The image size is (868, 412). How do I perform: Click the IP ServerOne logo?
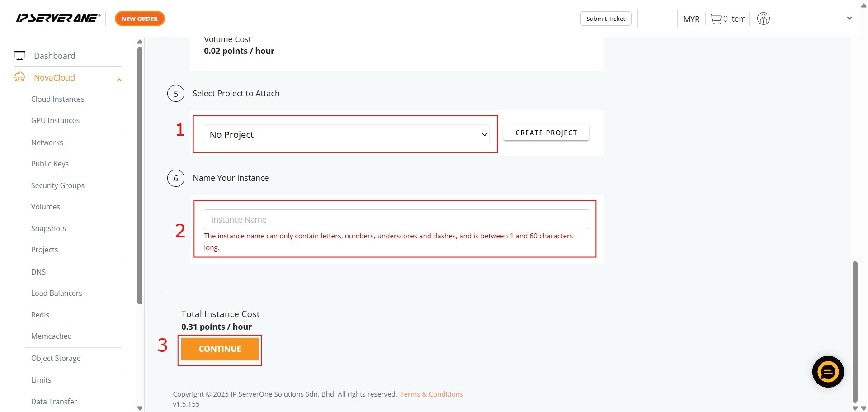click(x=58, y=19)
